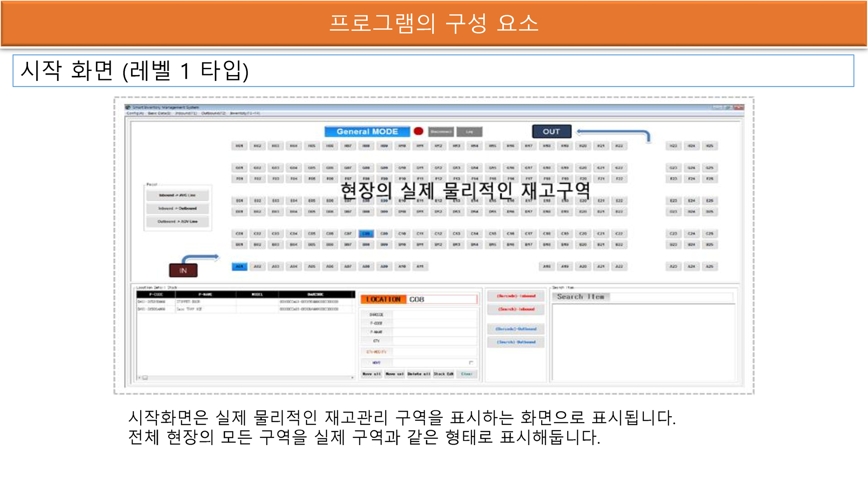Click the P-CODE input field
This screenshot has height=488, width=868.
click(435, 323)
